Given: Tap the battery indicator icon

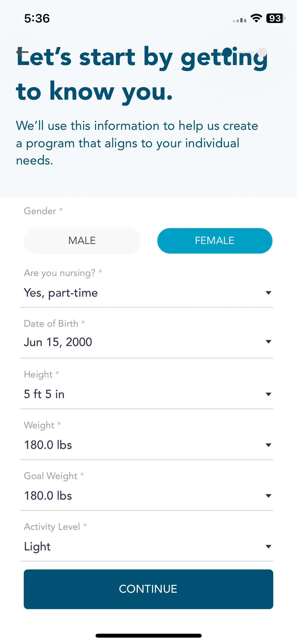Looking at the screenshot, I should (x=276, y=18).
